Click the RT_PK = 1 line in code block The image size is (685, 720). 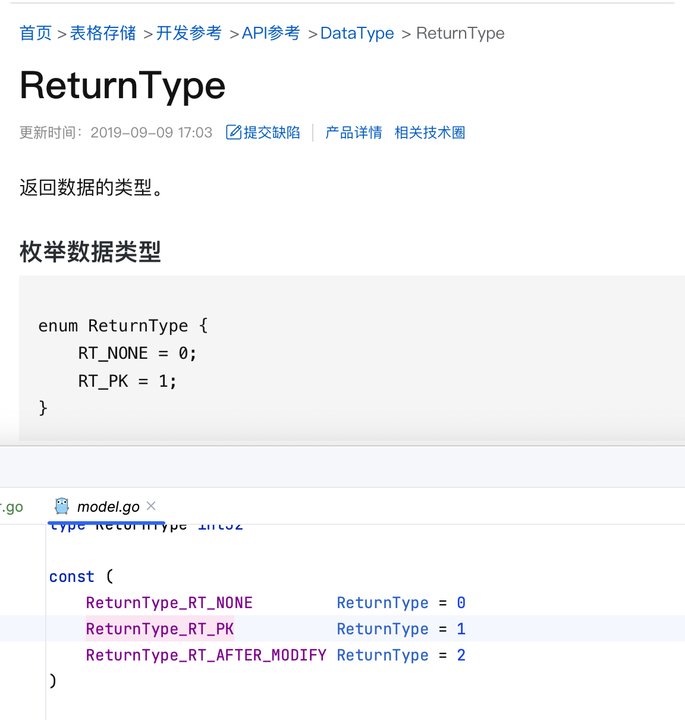tap(127, 381)
